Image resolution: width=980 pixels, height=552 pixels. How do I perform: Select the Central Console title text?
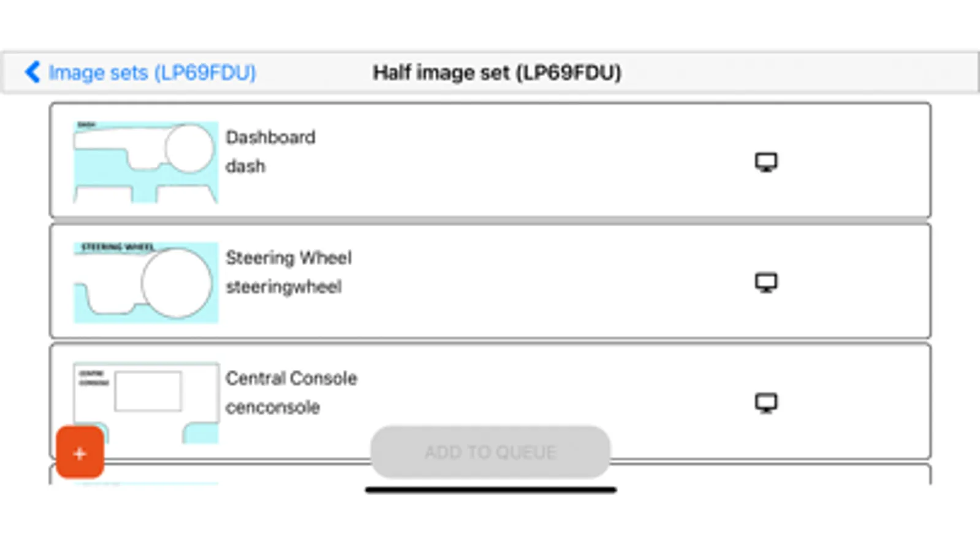coord(291,378)
